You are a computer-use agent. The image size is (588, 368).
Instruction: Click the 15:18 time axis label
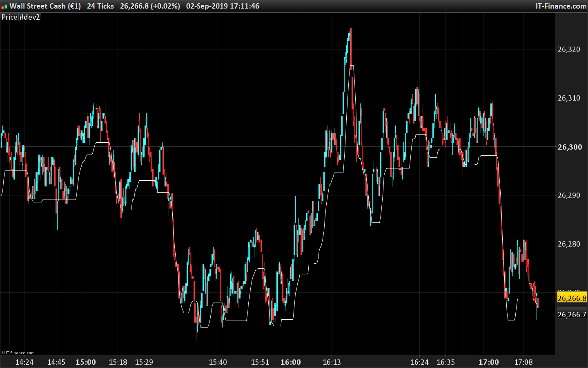click(x=118, y=362)
